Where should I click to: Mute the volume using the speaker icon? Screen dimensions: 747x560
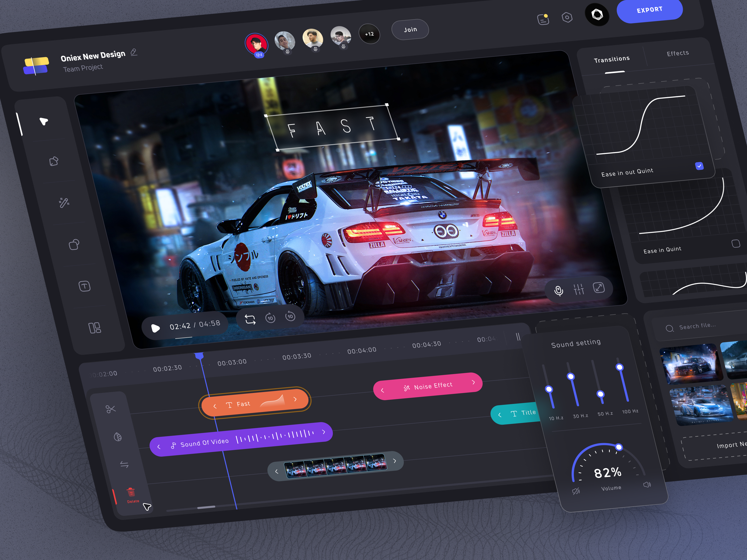(x=576, y=491)
